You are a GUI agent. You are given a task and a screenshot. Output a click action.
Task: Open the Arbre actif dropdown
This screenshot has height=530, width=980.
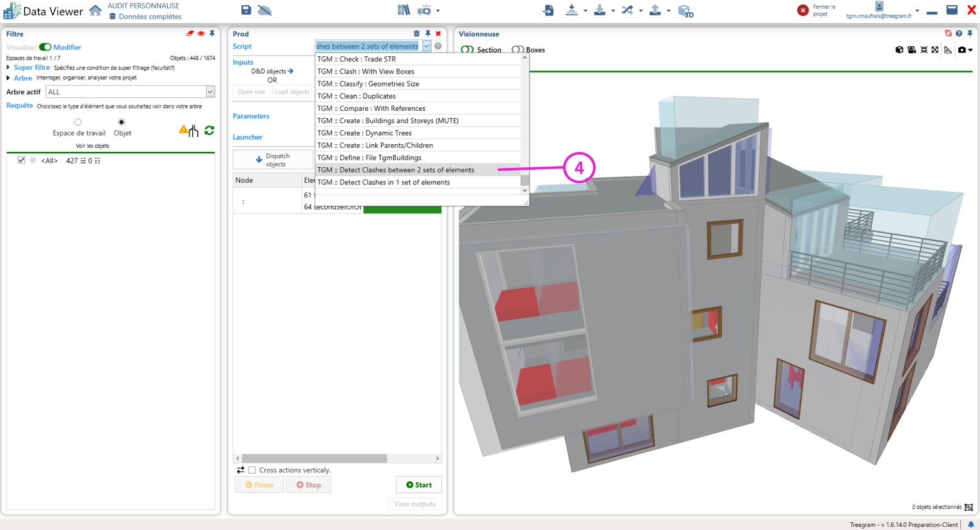pos(209,92)
